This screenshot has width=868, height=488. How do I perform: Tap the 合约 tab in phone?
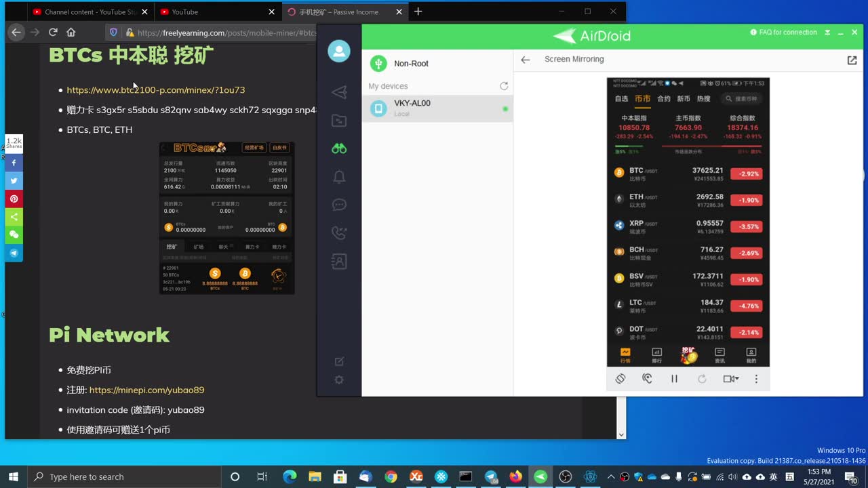pos(663,99)
